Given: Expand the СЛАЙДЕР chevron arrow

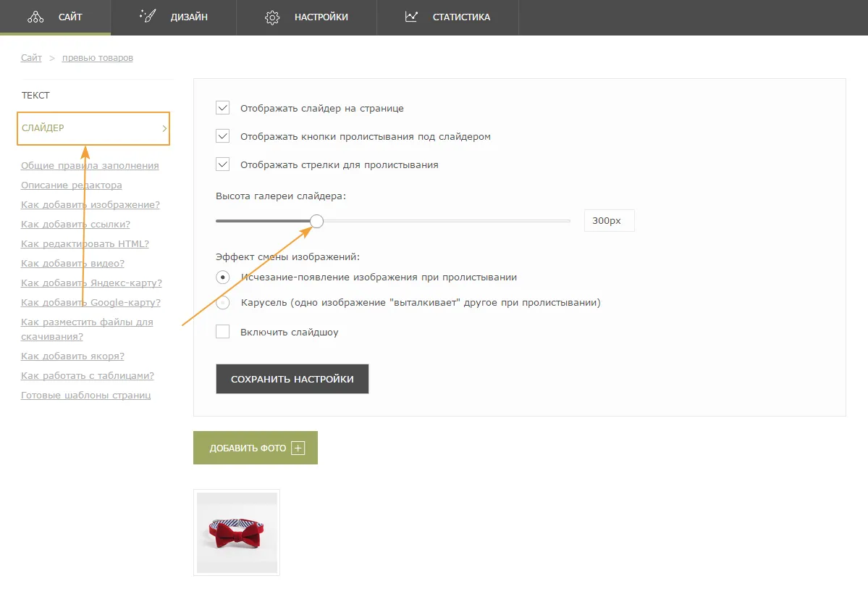Looking at the screenshot, I should 164,128.
